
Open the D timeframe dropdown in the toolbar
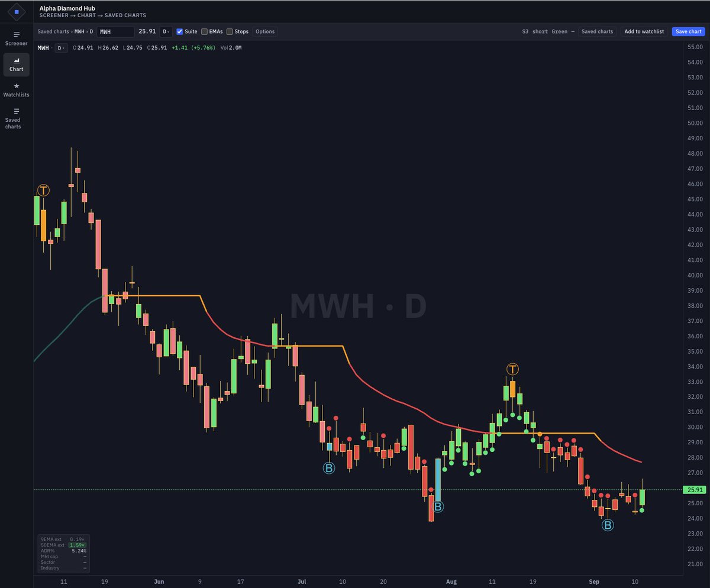[166, 31]
